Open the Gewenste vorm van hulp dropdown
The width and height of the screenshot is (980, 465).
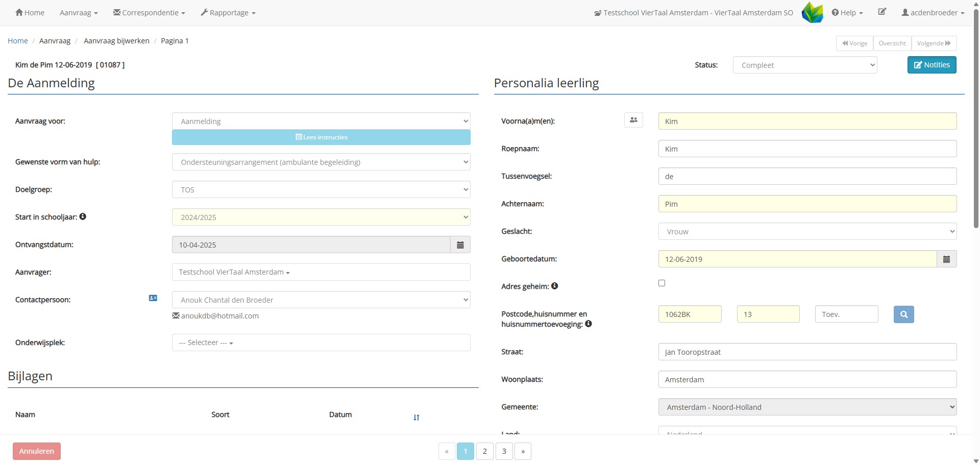321,162
